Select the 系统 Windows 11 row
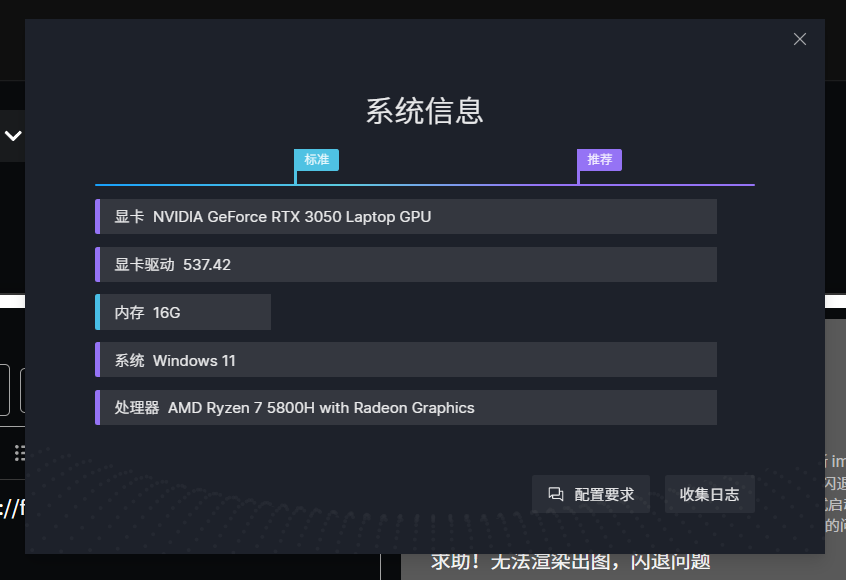Screen dimensions: 846x580 pyautogui.click(x=406, y=360)
